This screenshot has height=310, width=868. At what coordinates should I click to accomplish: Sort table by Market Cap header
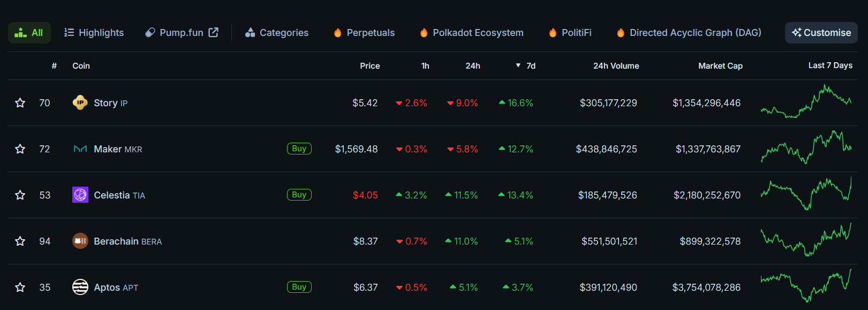point(720,65)
